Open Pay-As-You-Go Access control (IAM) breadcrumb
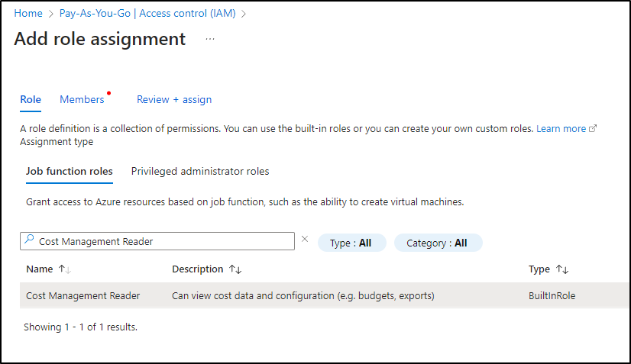The image size is (631, 364). click(x=147, y=13)
